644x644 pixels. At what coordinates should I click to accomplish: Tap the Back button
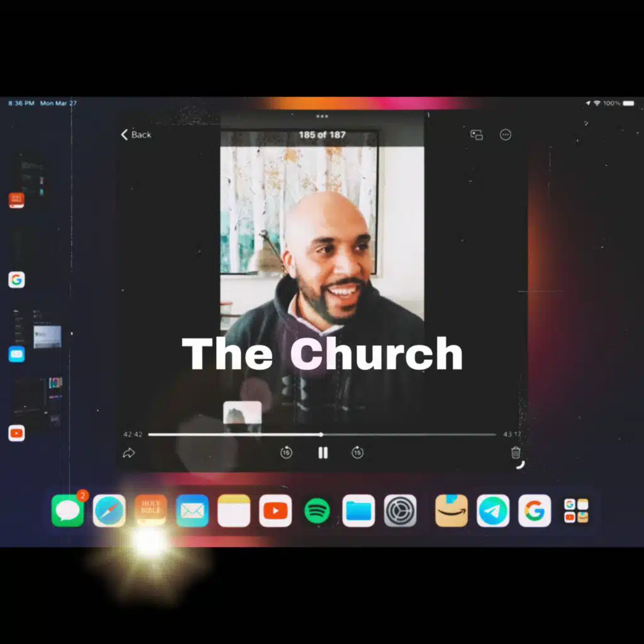[x=136, y=135]
